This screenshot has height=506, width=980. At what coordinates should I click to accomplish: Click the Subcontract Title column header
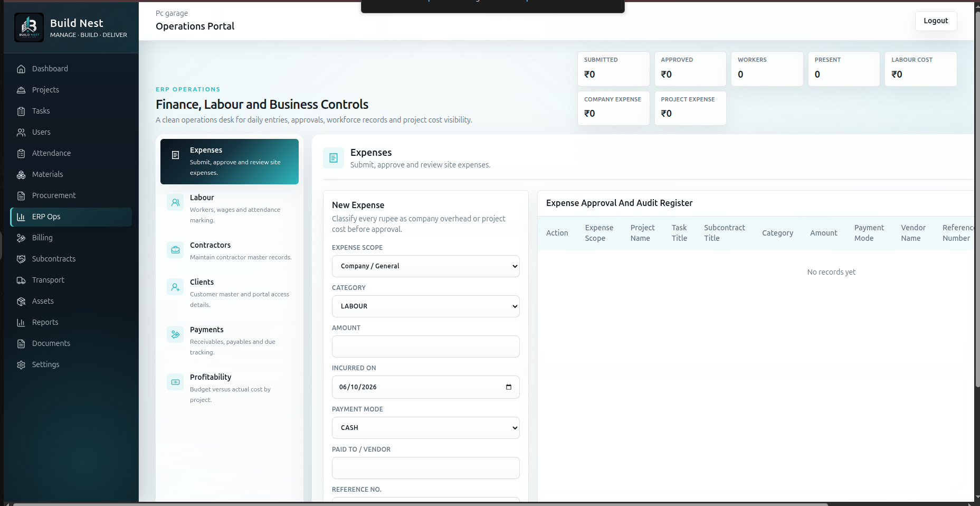pyautogui.click(x=725, y=233)
